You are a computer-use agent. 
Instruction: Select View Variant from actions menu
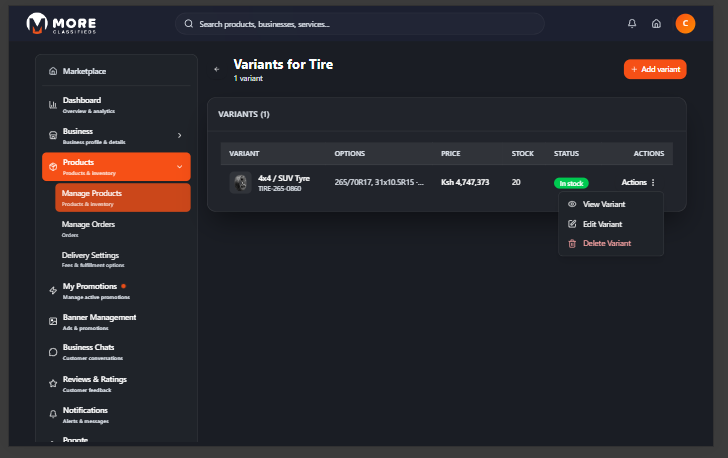coord(603,204)
